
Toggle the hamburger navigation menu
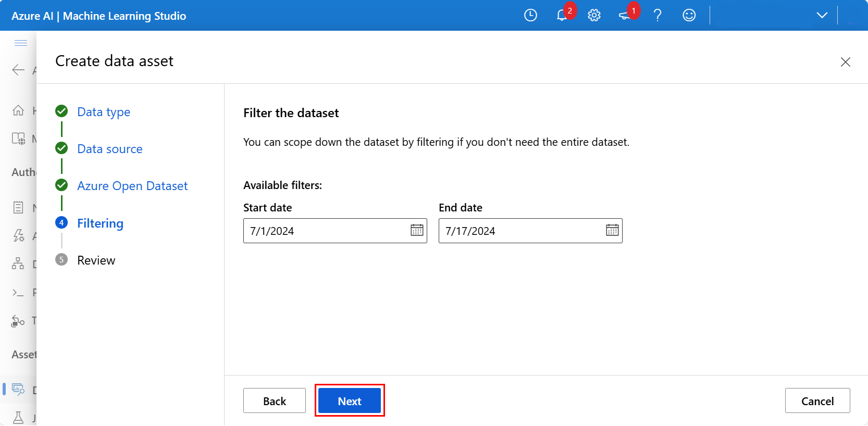click(21, 43)
